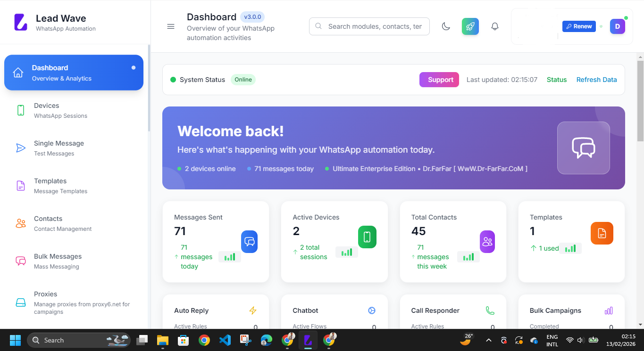Open Visual Studio Code from the taskbar
Screen dimensions: 644x351
pyautogui.click(x=225, y=340)
